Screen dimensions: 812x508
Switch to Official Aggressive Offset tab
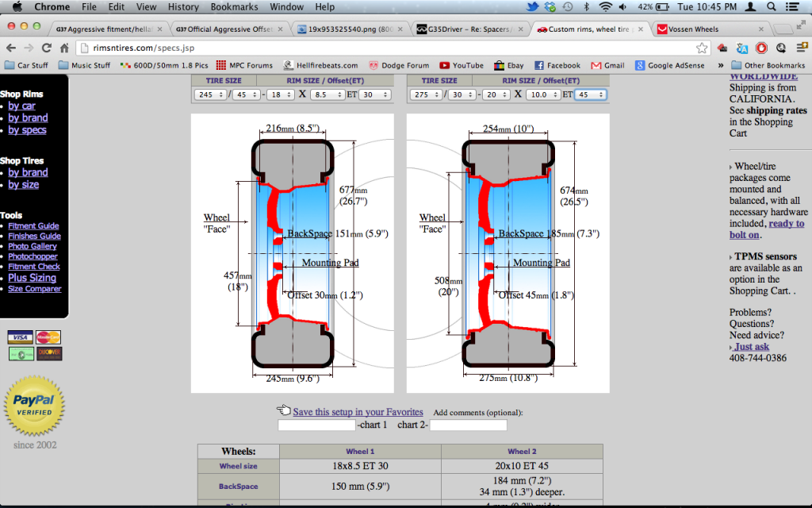point(229,29)
